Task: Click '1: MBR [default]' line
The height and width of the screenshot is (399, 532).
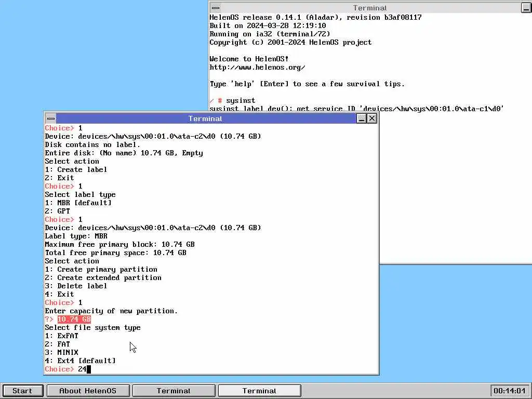Action: [x=78, y=203]
